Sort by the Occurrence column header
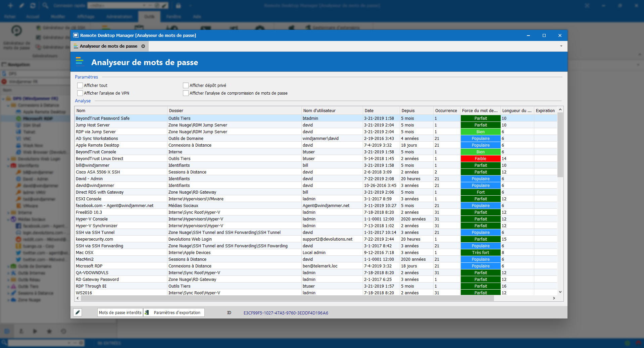This screenshot has width=644, height=348. pos(447,111)
